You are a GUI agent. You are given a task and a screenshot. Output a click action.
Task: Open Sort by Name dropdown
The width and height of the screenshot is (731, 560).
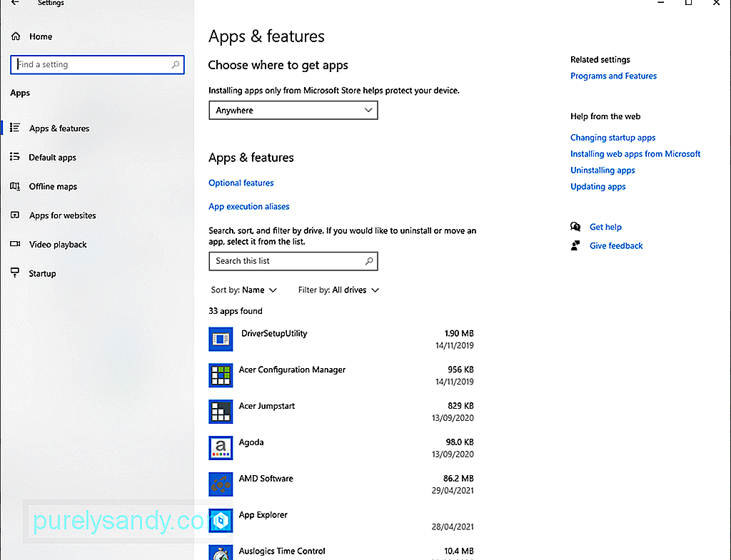(x=244, y=290)
